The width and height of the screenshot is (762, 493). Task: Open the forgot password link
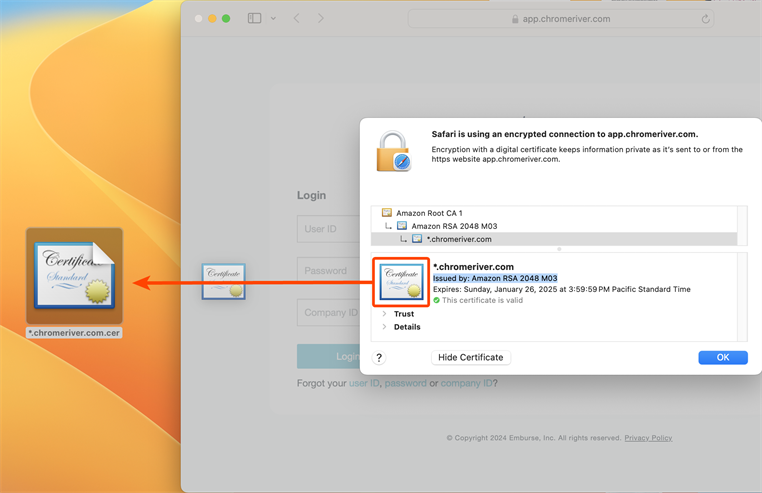click(405, 383)
